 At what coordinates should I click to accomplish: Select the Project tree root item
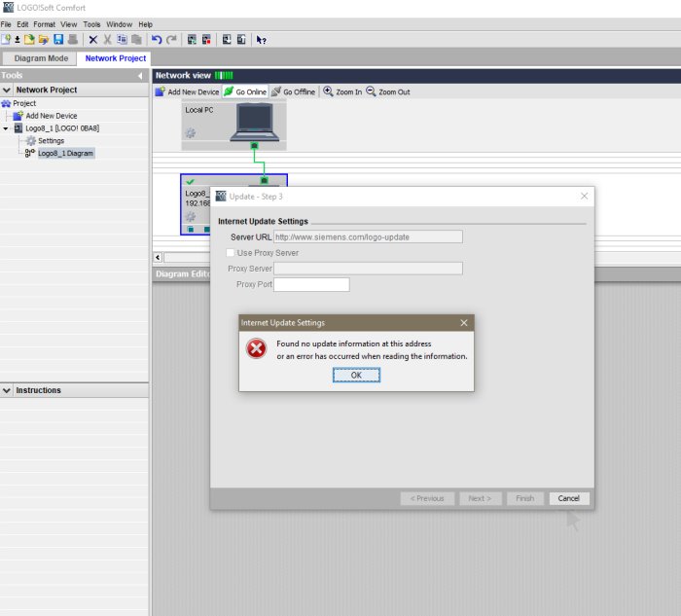[18, 103]
